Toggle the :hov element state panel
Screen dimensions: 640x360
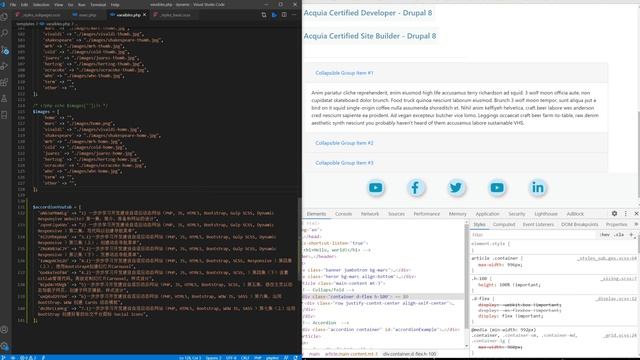pyautogui.click(x=605, y=235)
